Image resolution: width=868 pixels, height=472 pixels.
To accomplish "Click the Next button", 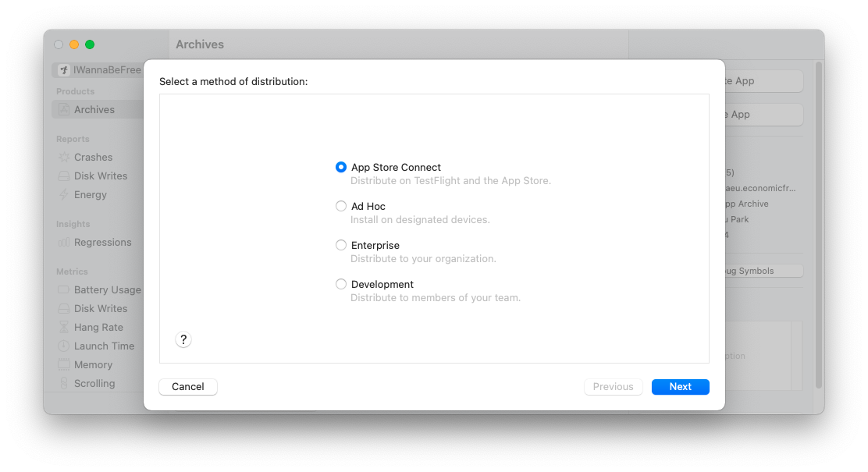I will [681, 387].
